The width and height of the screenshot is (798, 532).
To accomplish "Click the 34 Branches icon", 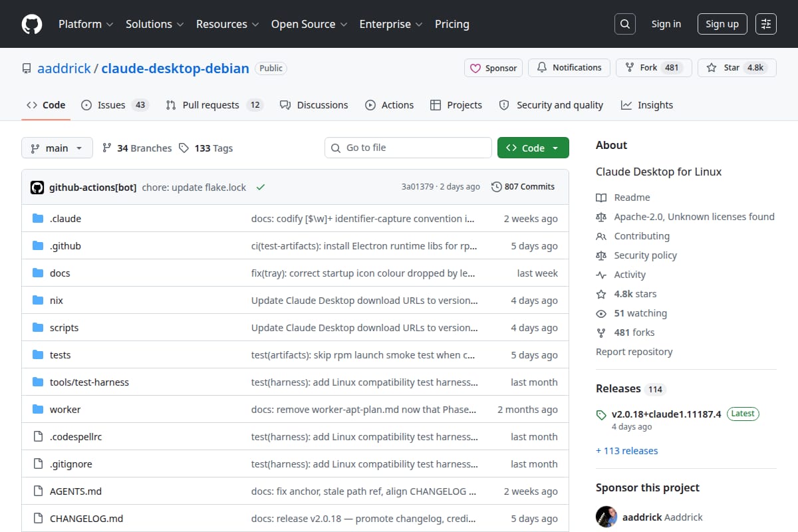I will (106, 148).
